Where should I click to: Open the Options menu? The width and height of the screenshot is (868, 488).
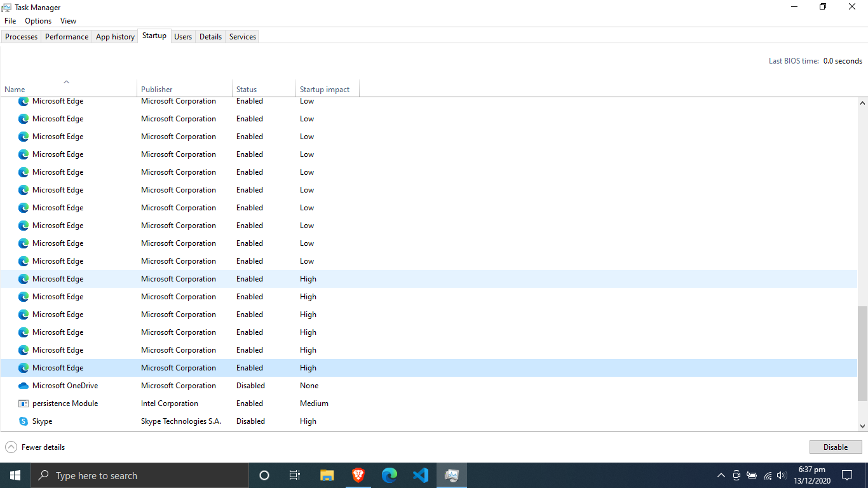(x=38, y=21)
